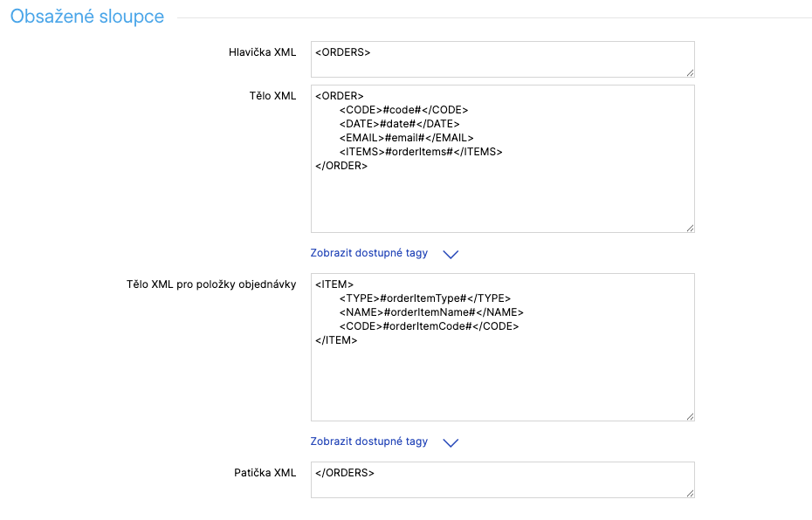Screen dimensions: 812x520
Task: Show available tags link under order items body
Action: pos(369,441)
